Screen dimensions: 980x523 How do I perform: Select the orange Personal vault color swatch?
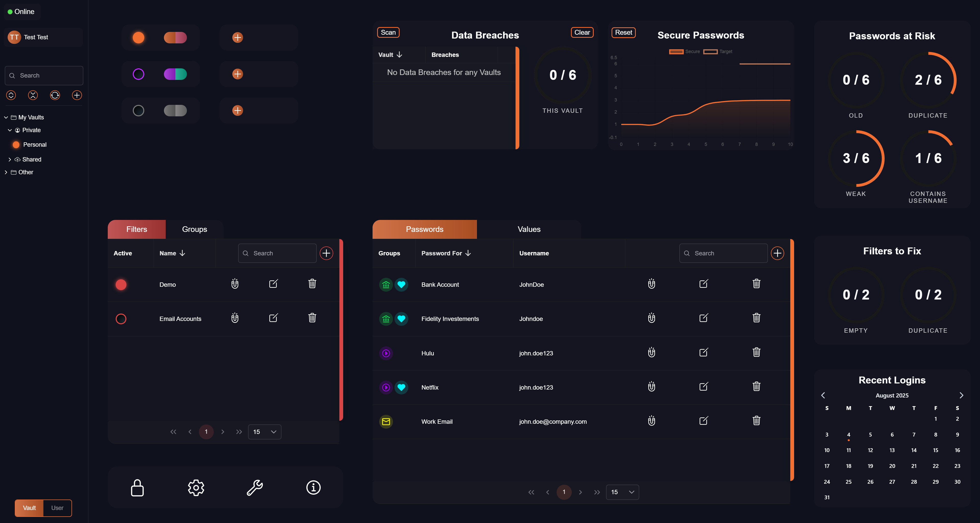click(16, 144)
